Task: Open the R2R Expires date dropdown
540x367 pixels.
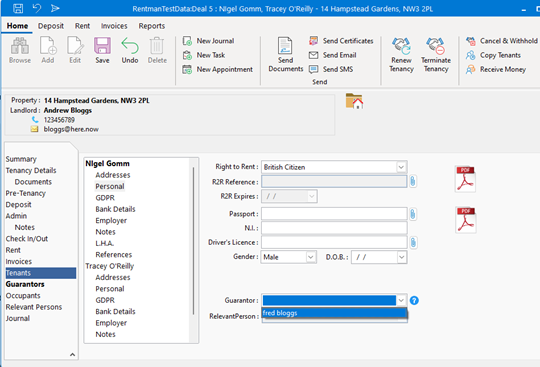Action: tap(312, 196)
